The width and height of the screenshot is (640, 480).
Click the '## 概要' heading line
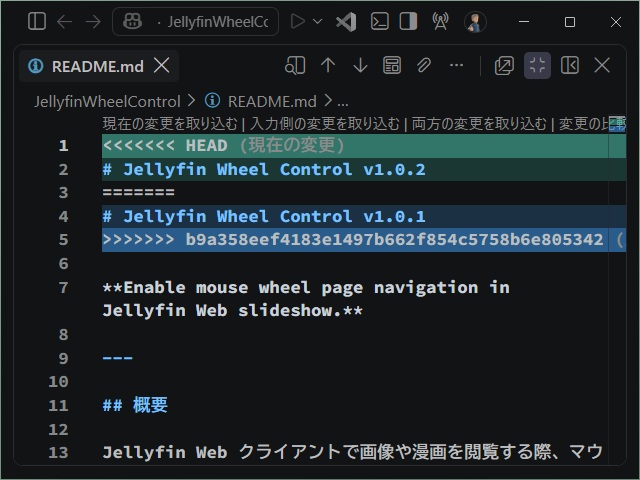[x=135, y=405]
